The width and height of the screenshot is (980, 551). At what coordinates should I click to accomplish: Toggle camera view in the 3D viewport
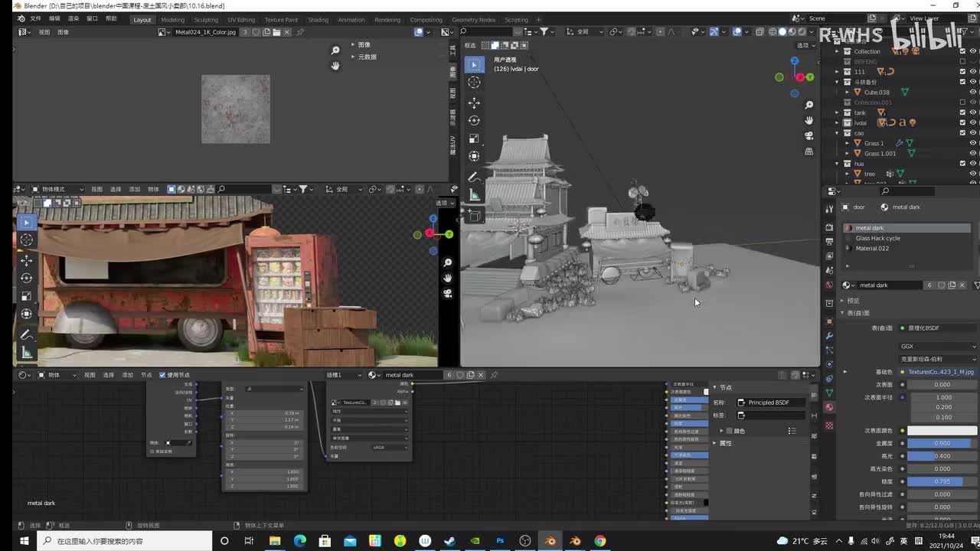(809, 136)
